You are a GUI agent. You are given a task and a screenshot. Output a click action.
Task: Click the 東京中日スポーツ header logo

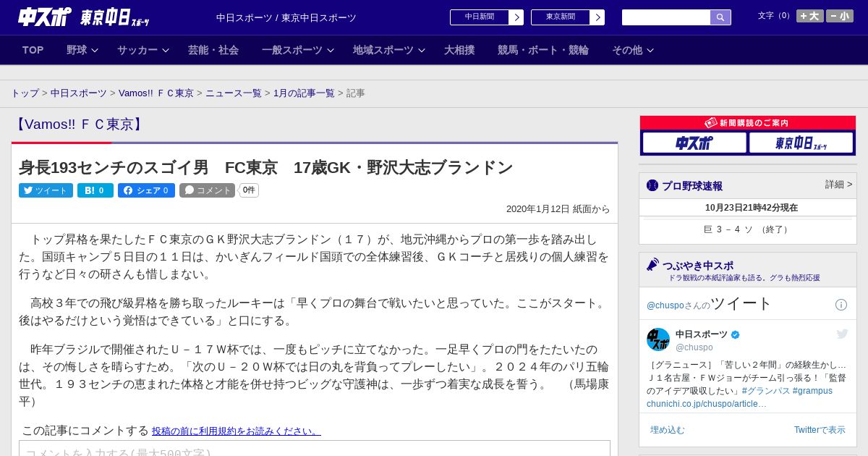click(114, 17)
